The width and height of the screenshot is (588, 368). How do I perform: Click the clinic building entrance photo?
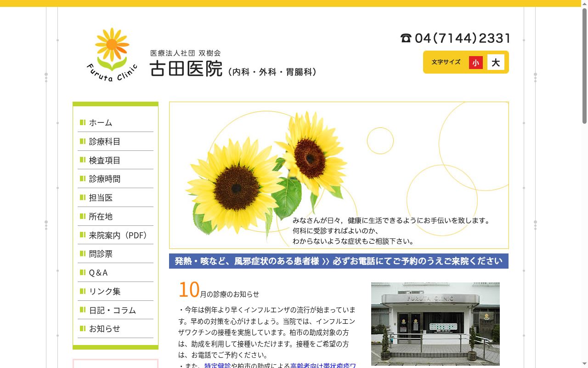pyautogui.click(x=435, y=324)
